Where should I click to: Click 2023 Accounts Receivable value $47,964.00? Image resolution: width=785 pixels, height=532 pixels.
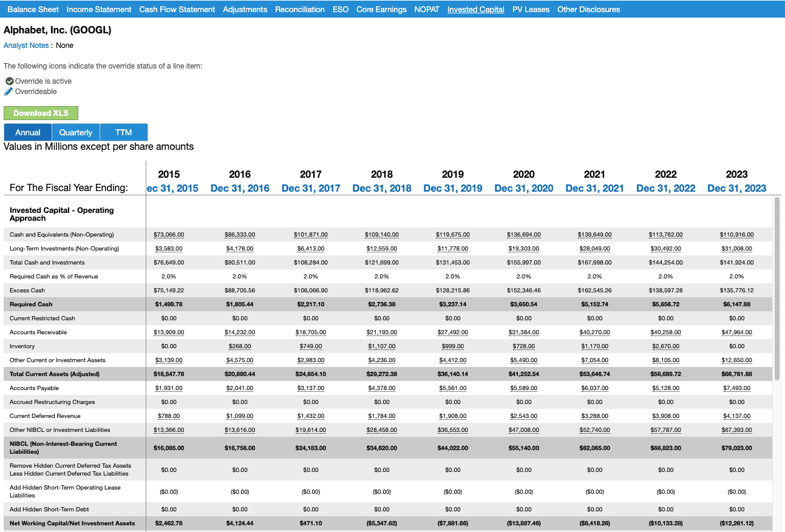(737, 332)
